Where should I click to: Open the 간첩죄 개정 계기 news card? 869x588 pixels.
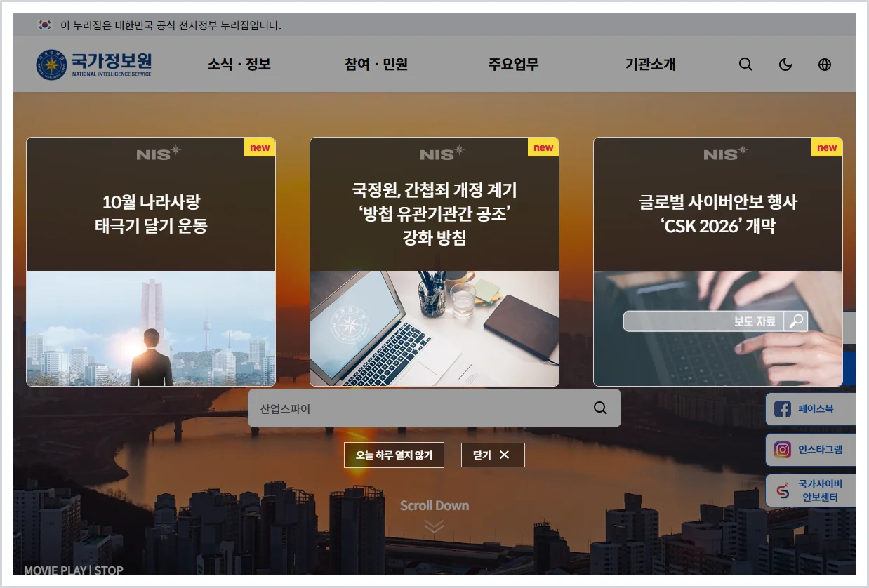(434, 262)
